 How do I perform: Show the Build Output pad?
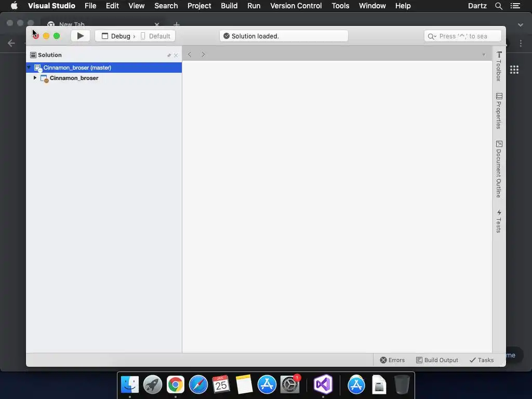pos(437,360)
